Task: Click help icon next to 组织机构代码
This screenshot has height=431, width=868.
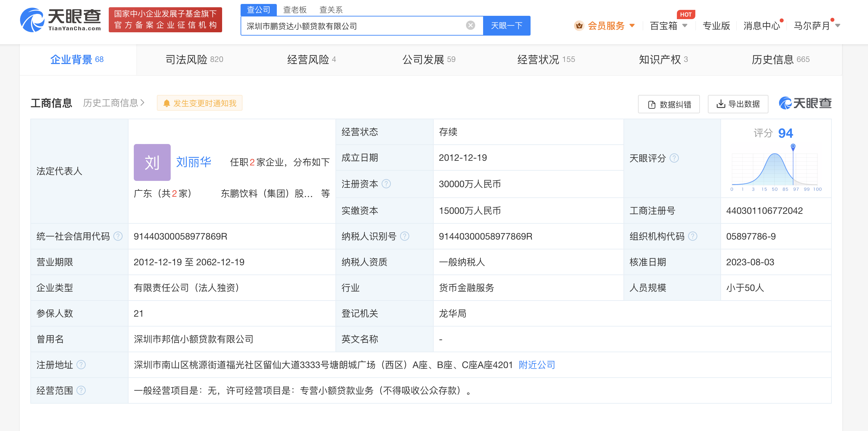Action: pyautogui.click(x=692, y=236)
